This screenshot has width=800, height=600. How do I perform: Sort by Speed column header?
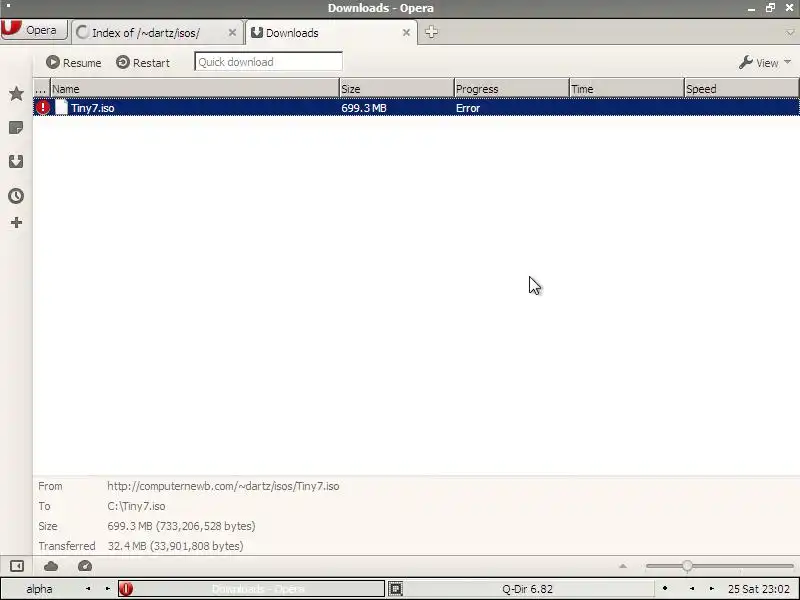coord(741,88)
